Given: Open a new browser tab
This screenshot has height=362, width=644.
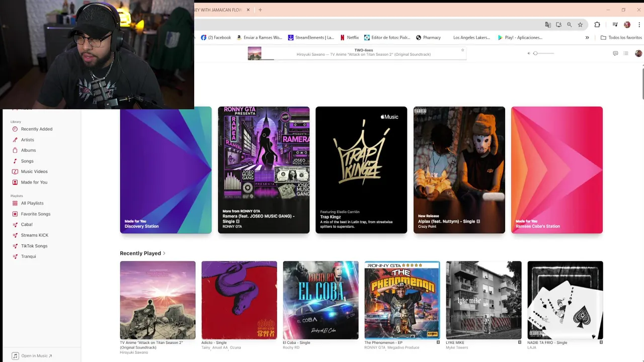Looking at the screenshot, I should tap(260, 10).
